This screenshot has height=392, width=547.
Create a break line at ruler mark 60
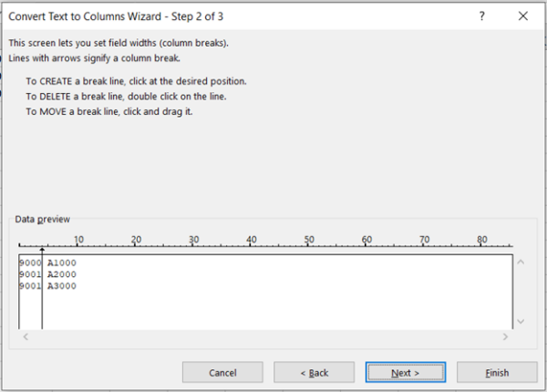coord(367,246)
